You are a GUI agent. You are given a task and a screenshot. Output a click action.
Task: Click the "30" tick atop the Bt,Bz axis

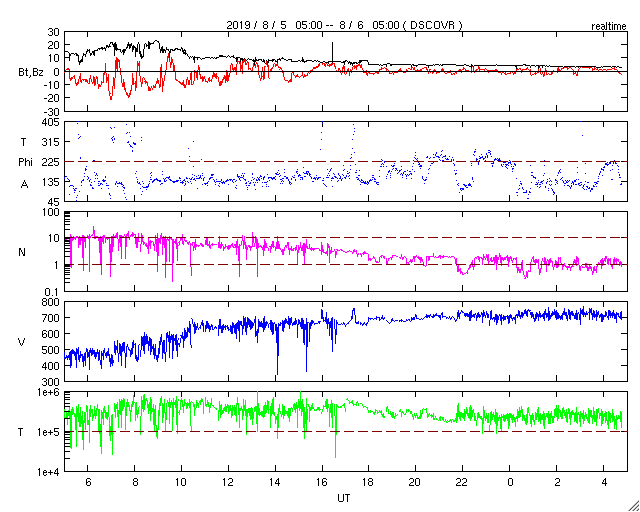[54, 32]
